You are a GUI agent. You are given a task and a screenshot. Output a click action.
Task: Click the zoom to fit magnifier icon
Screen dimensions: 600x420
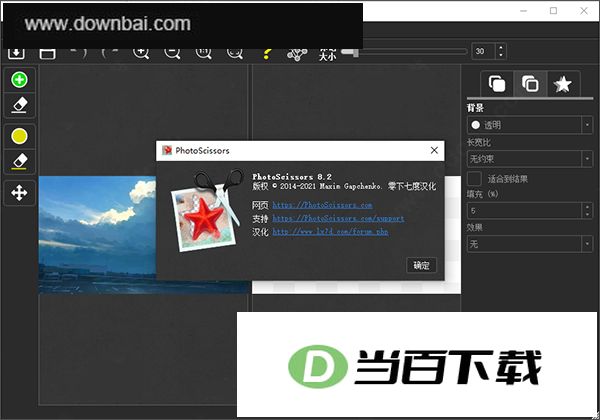[235, 53]
